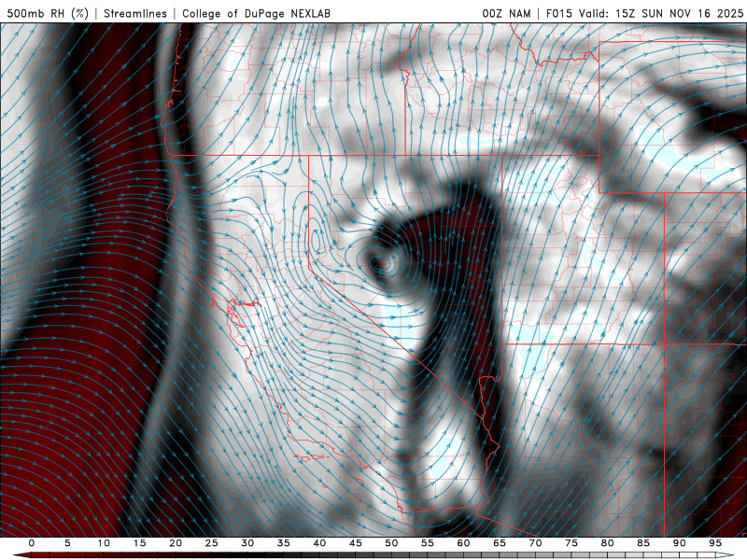Image resolution: width=747 pixels, height=560 pixels.
Task: Click the '15' value on color scale
Action: tap(139, 543)
